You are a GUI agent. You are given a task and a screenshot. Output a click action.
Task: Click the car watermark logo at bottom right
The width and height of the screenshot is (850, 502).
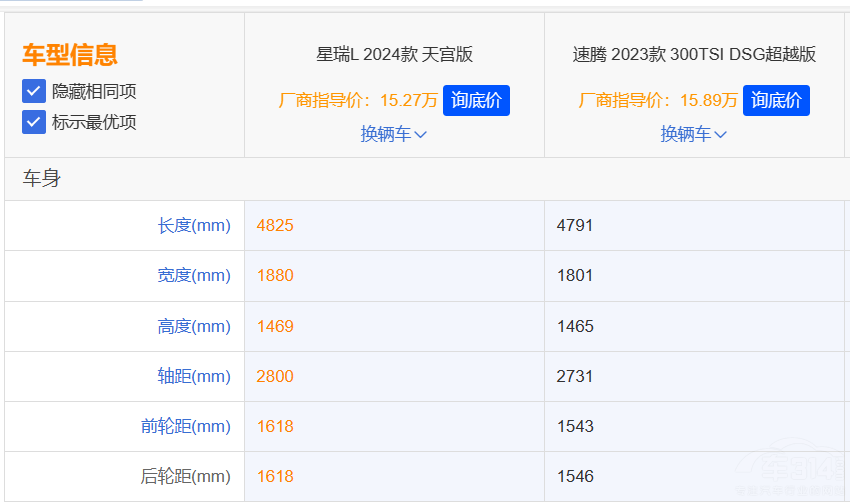800,475
